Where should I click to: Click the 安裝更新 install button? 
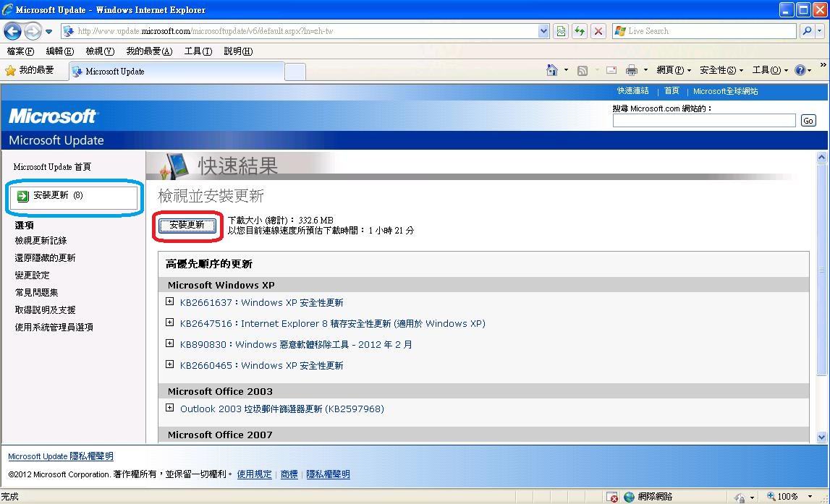187,226
